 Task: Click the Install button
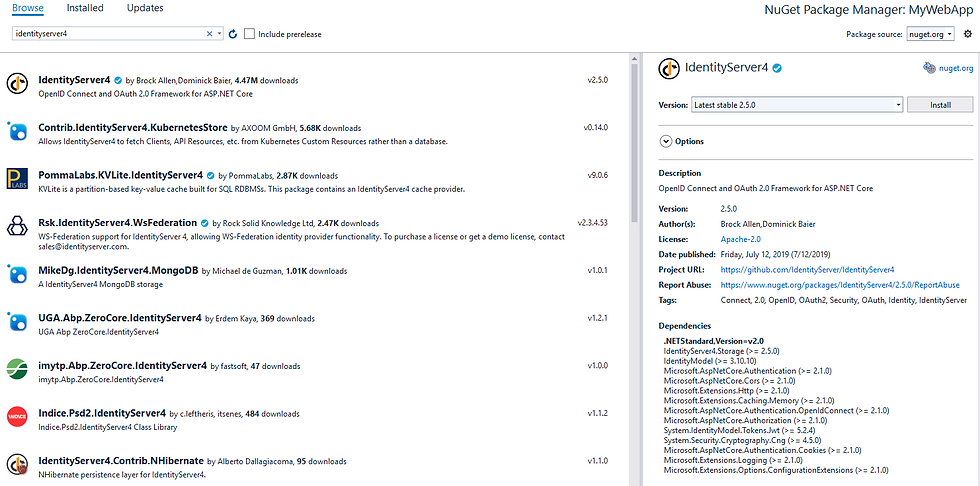940,105
